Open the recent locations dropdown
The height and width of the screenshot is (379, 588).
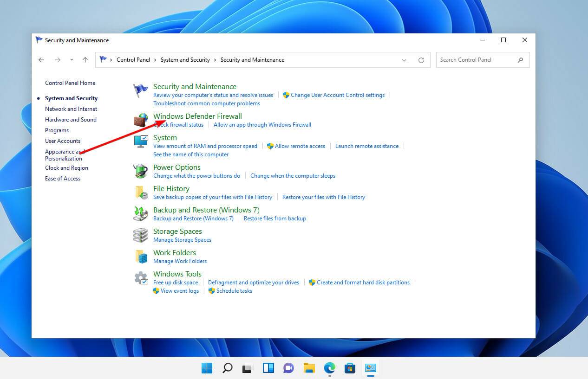(x=72, y=60)
